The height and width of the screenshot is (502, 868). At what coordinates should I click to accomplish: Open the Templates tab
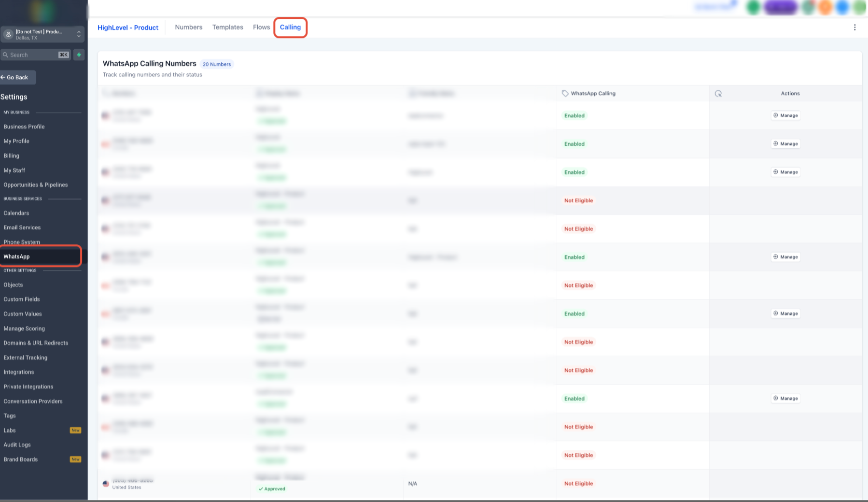[x=228, y=28]
